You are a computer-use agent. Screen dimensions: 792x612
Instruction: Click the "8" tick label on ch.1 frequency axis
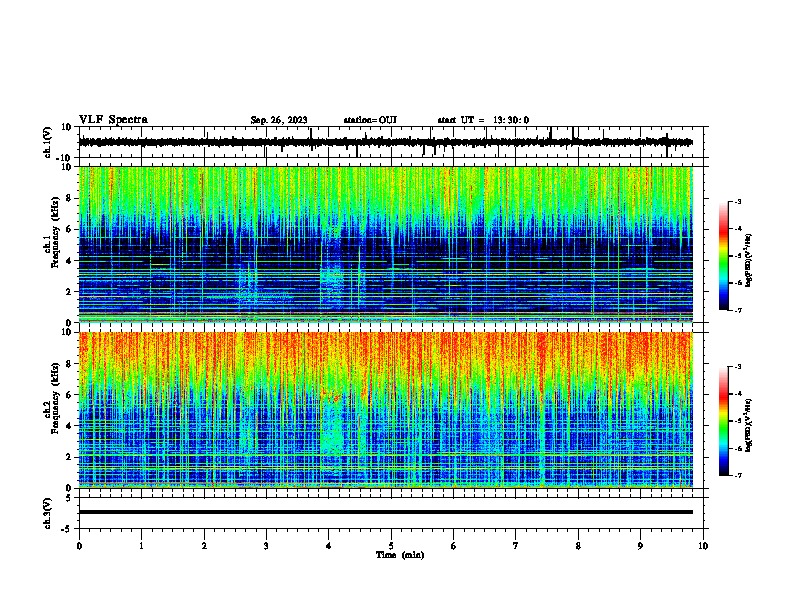[x=70, y=198]
